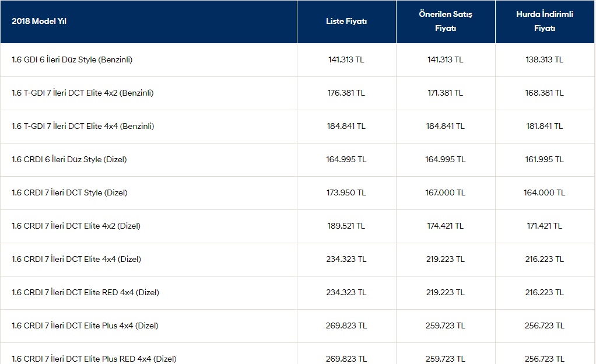Click the '181.841 TL' price cell
Viewport: 596px width, 364px height.
(545, 126)
